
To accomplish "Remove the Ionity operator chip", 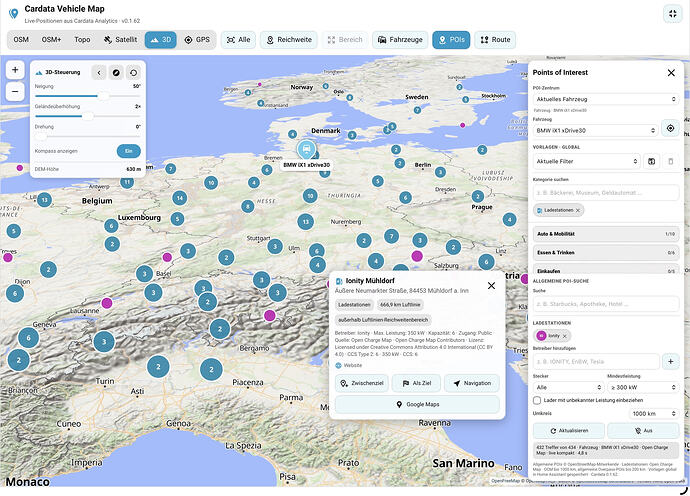I will [565, 336].
